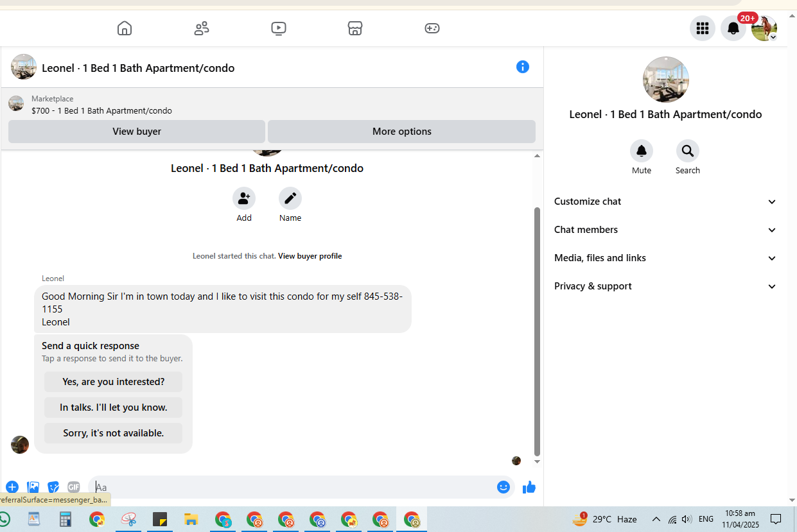The image size is (797, 532).
Task: Click the side panel listing title text
Action: (x=665, y=114)
